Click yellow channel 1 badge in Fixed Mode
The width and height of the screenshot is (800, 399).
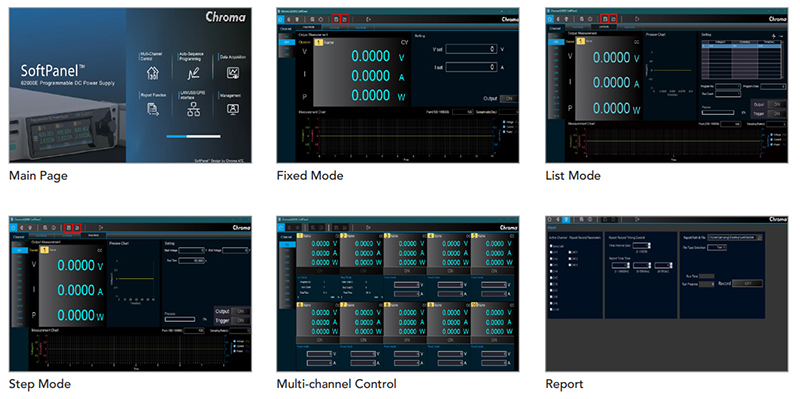tap(319, 43)
